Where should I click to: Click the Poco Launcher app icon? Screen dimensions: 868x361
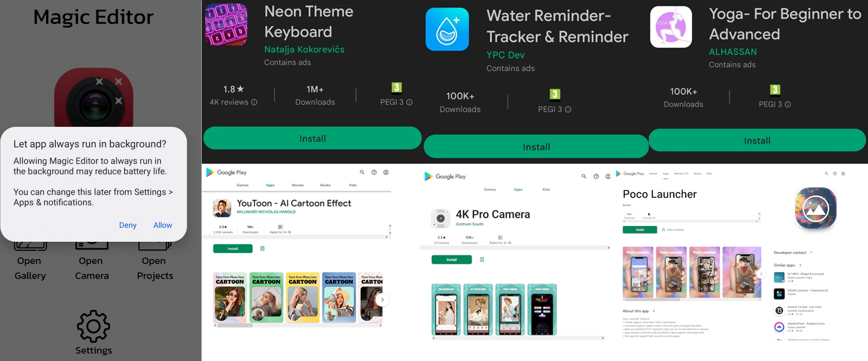[815, 208]
